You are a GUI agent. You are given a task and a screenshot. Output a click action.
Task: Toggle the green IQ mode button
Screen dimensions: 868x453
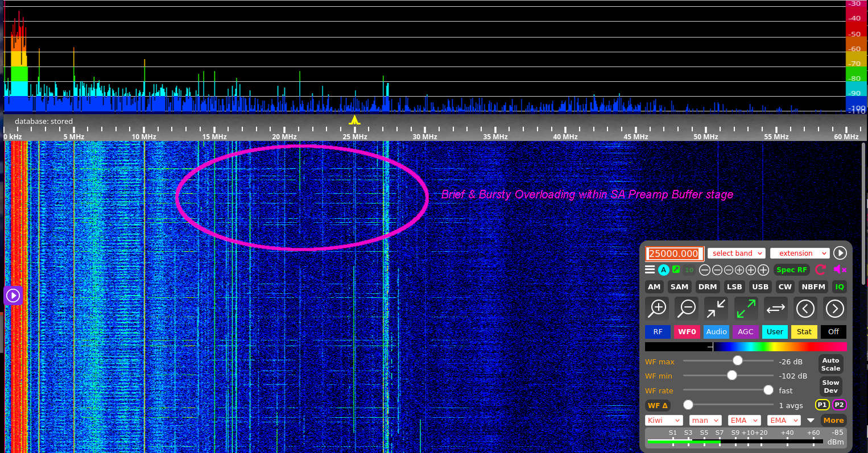coord(839,287)
